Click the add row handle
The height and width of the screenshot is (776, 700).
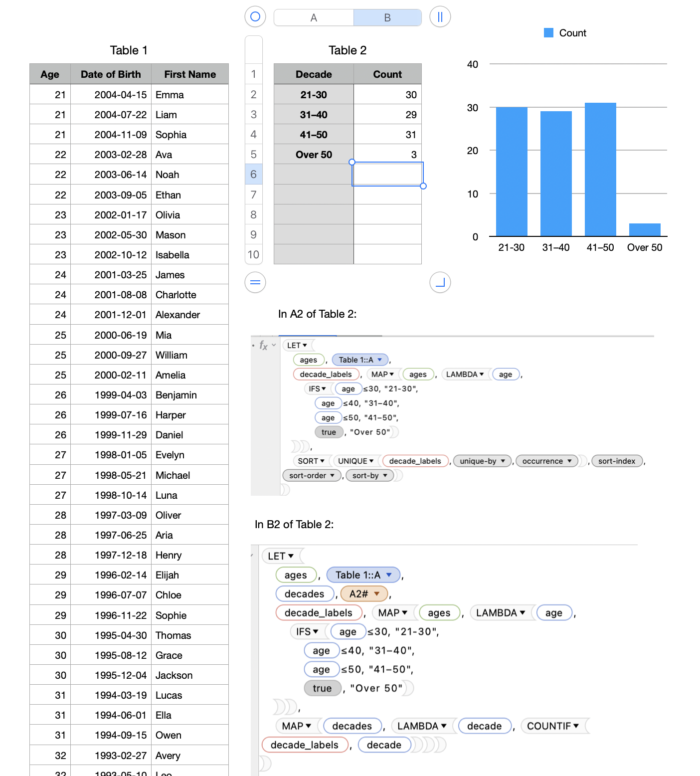pyautogui.click(x=255, y=283)
